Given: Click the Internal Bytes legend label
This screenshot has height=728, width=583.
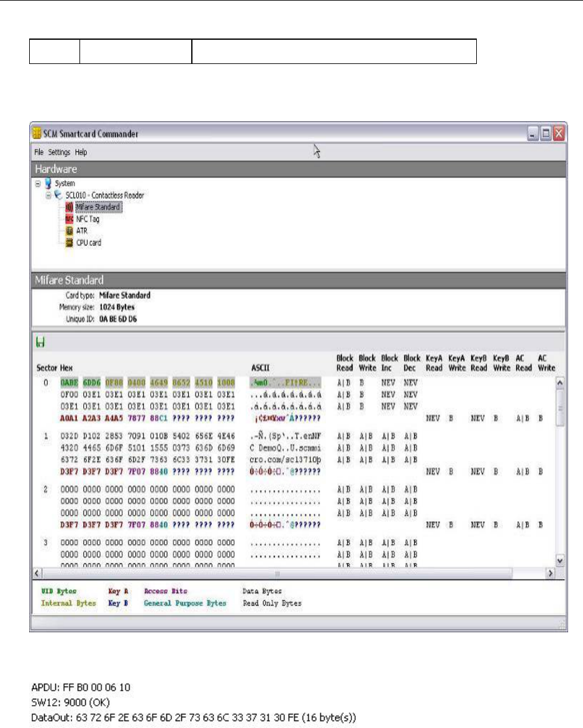Looking at the screenshot, I should 68,603.
